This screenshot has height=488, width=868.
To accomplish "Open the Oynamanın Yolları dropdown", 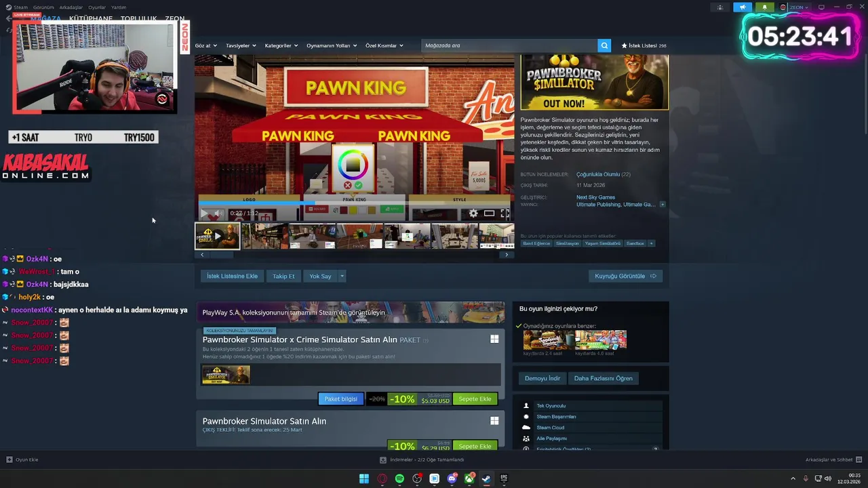I will coord(332,45).
